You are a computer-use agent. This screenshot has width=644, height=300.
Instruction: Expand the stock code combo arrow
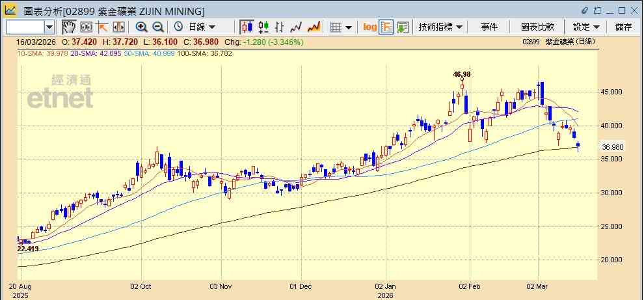click(49, 27)
